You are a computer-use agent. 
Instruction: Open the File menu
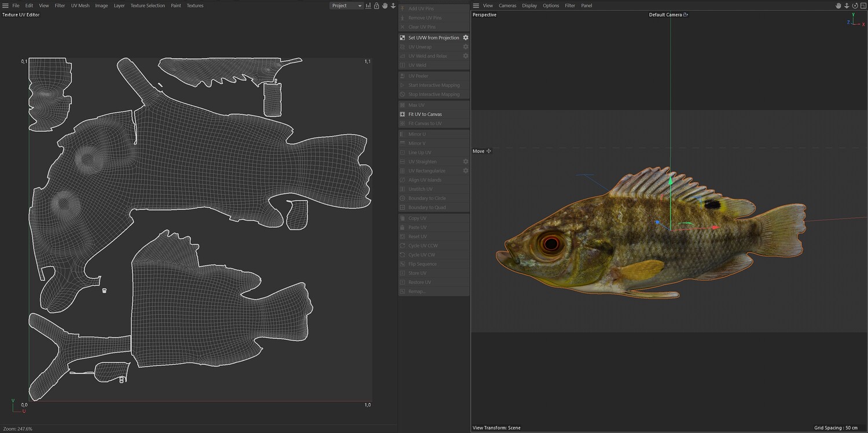(x=16, y=6)
